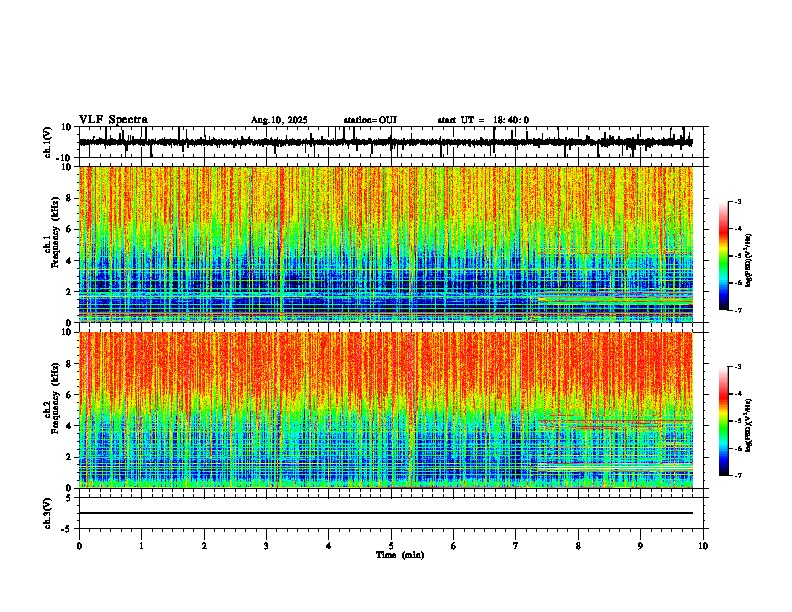
Task: Click time axis tick label "9"
Action: (640, 546)
